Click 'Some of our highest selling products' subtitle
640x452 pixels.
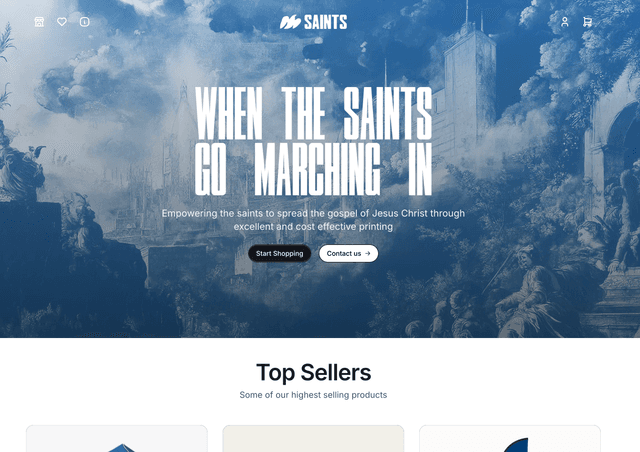(313, 395)
